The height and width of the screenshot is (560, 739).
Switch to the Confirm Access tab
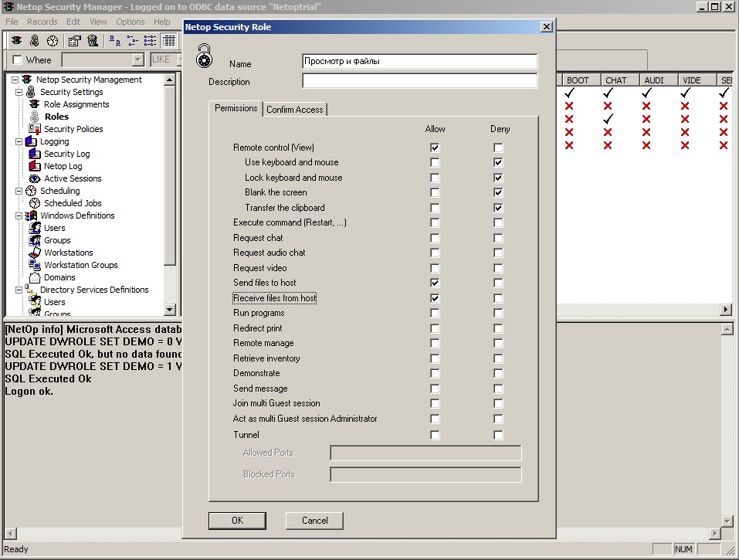click(294, 110)
